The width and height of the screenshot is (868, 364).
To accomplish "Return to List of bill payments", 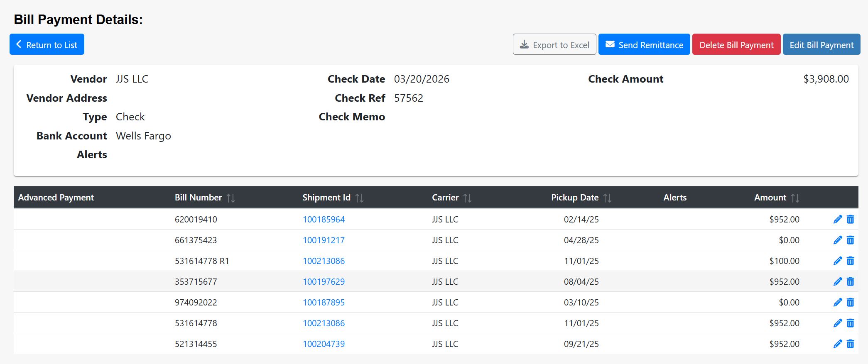I will (47, 44).
